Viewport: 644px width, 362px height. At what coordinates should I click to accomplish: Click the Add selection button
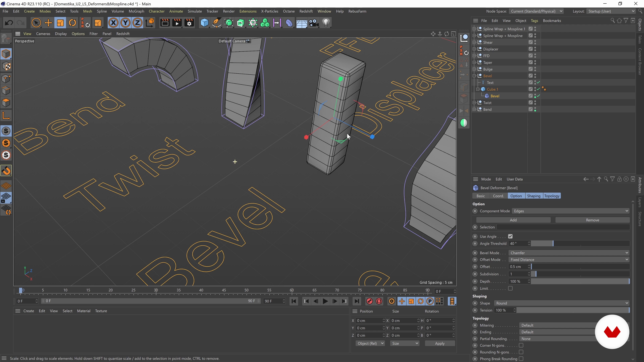coord(513,220)
